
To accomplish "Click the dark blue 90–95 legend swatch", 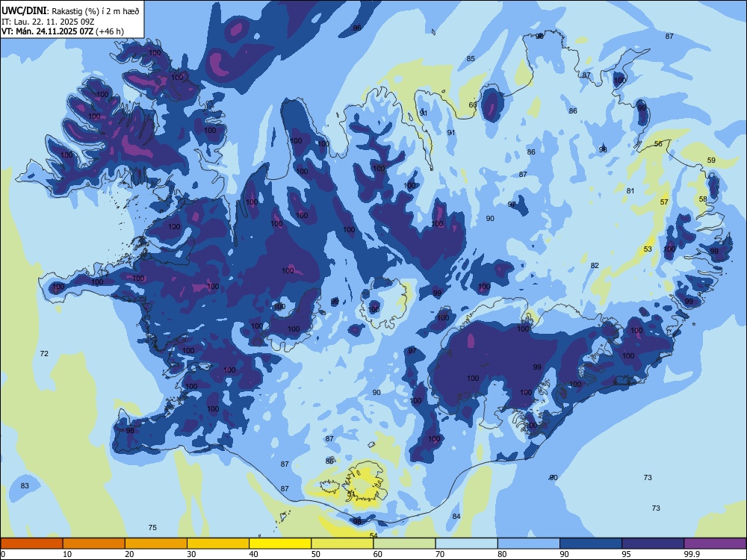I will [591, 544].
